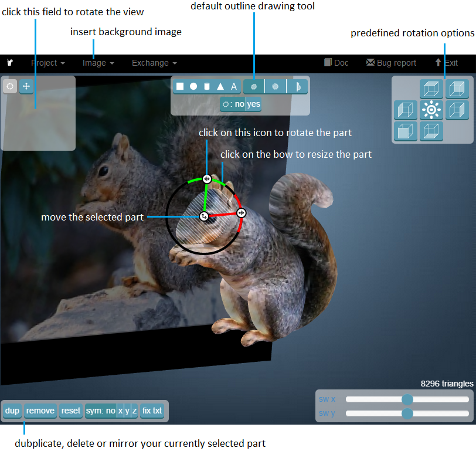Screen dimensions: 476x451
Task: Select the triangle shape drawing tool
Action: pyautogui.click(x=220, y=86)
